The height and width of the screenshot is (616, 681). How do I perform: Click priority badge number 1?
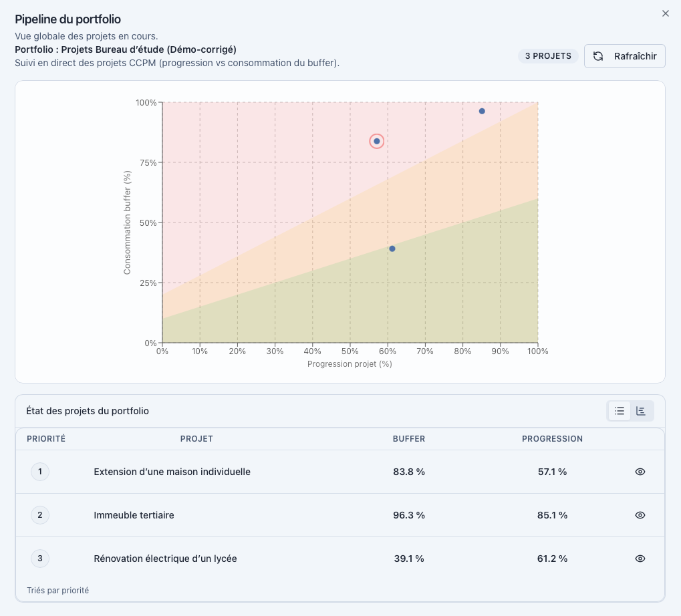(40, 472)
